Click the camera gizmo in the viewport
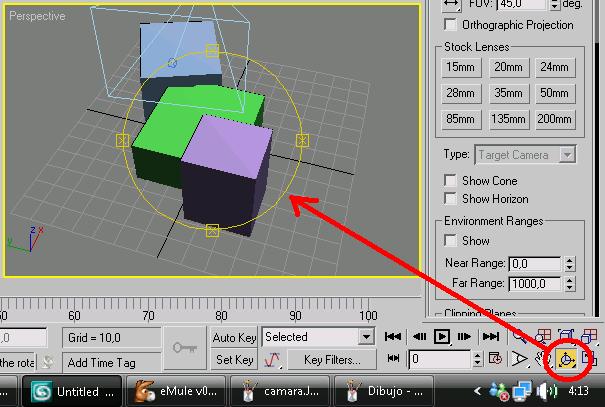 point(172,62)
